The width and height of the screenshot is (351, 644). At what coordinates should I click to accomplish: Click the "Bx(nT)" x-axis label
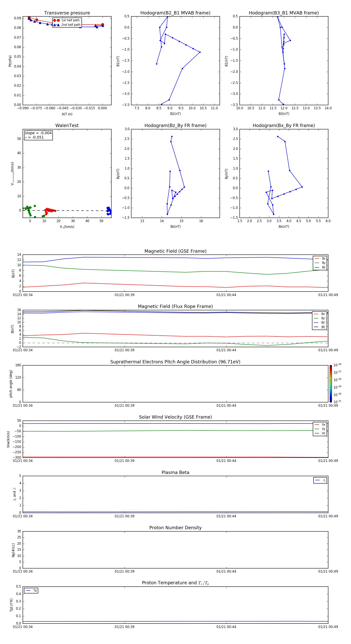click(284, 227)
